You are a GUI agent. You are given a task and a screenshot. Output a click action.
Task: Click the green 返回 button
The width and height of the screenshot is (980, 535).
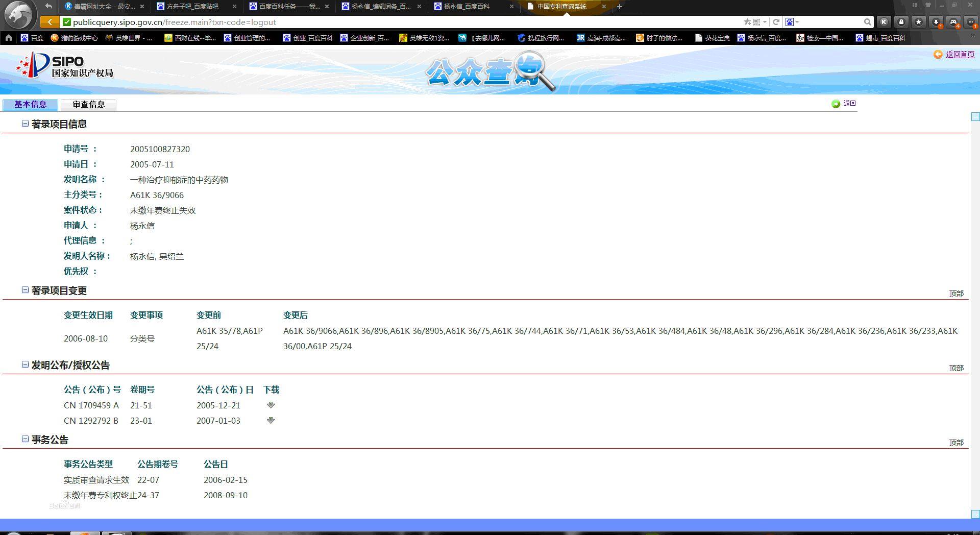pos(844,104)
